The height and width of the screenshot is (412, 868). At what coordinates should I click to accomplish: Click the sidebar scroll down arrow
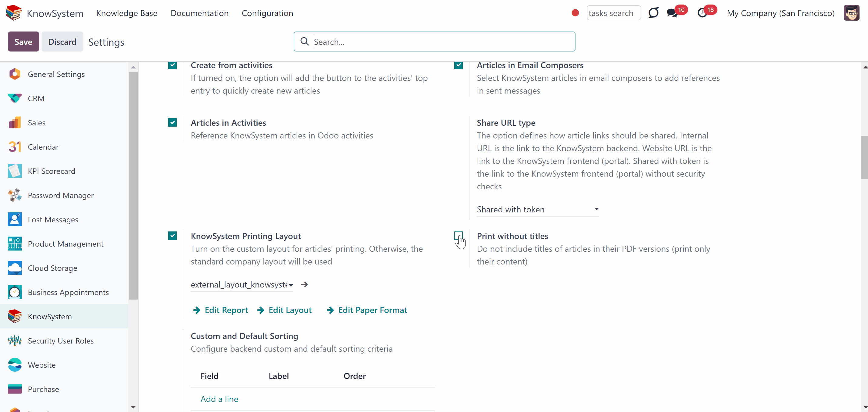(x=133, y=407)
